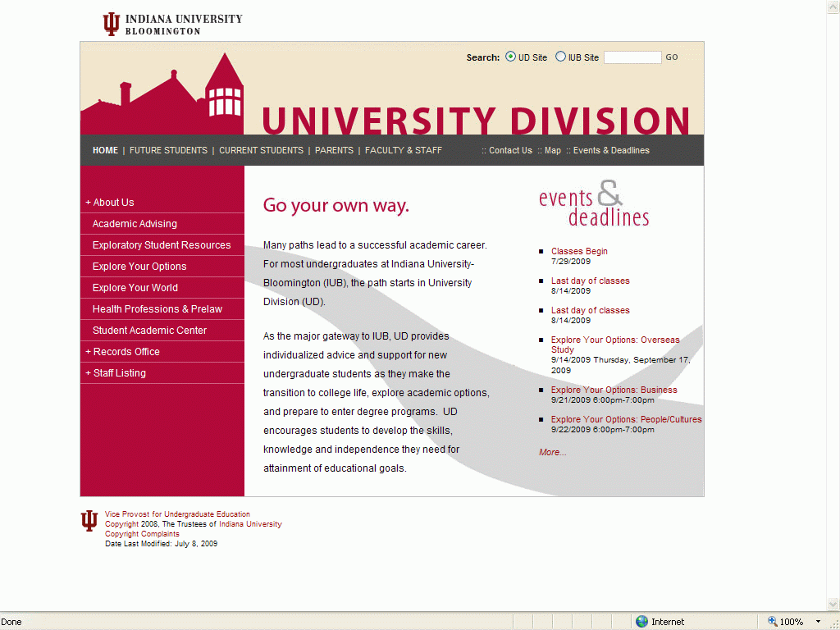Click the University Division building banner graphic

(162, 94)
